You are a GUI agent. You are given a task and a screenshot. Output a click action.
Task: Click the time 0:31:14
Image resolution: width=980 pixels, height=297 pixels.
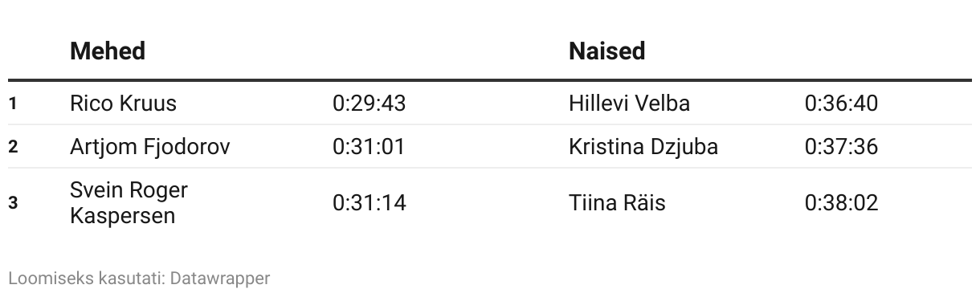[369, 203]
